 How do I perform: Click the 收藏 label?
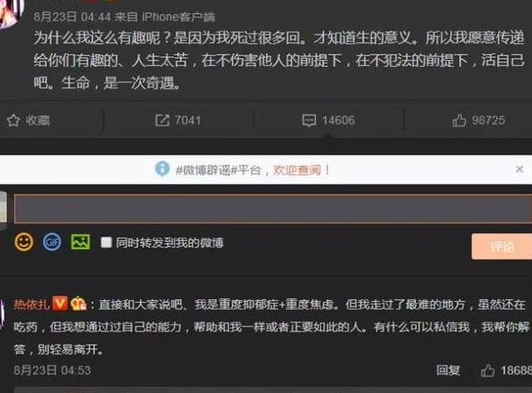(x=37, y=121)
